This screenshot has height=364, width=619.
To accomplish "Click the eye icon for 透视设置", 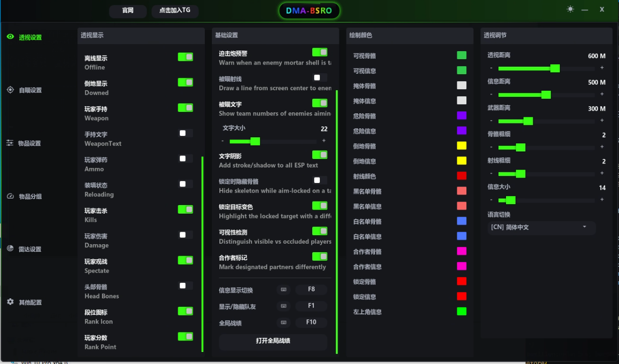I will (x=10, y=37).
